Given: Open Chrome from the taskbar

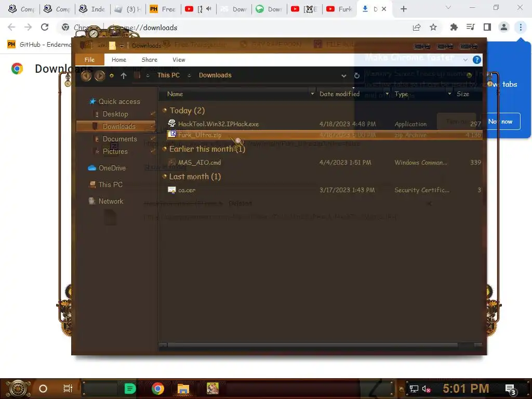Looking at the screenshot, I should 158,389.
